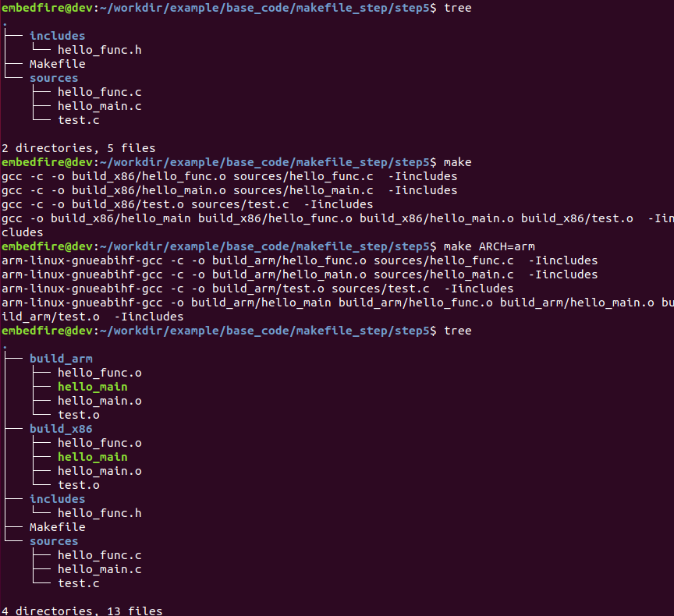674x616 pixels.
Task: Select green hello_main executable under build_arm
Action: [92, 387]
